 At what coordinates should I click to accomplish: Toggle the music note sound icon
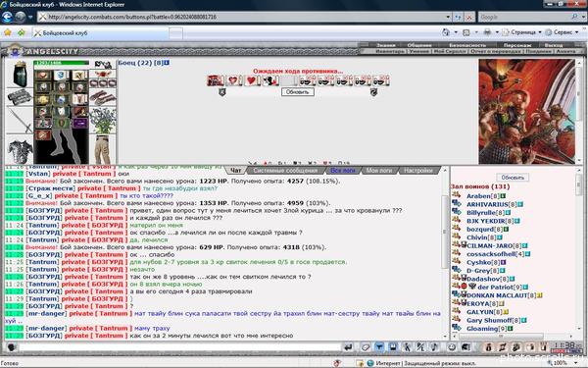(434, 347)
